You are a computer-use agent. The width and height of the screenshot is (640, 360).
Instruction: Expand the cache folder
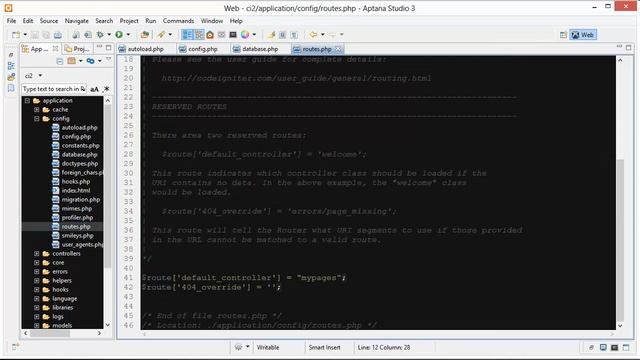pos(37,109)
